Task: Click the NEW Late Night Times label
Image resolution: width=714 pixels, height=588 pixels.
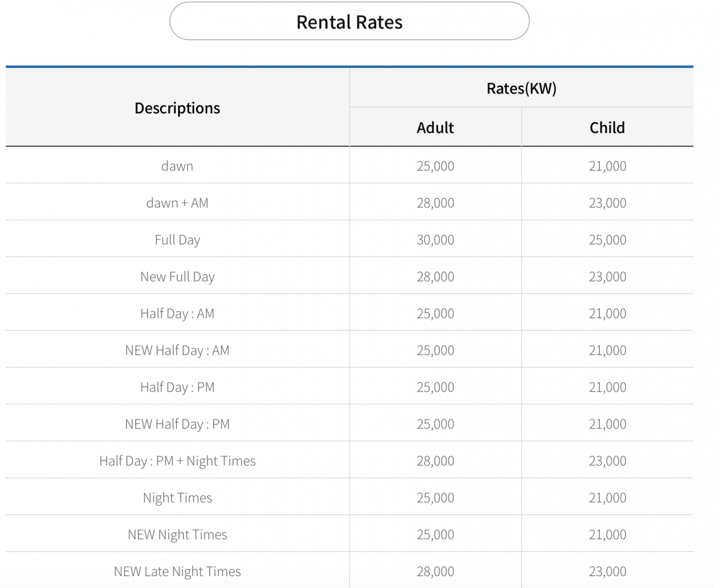Action: click(x=177, y=572)
